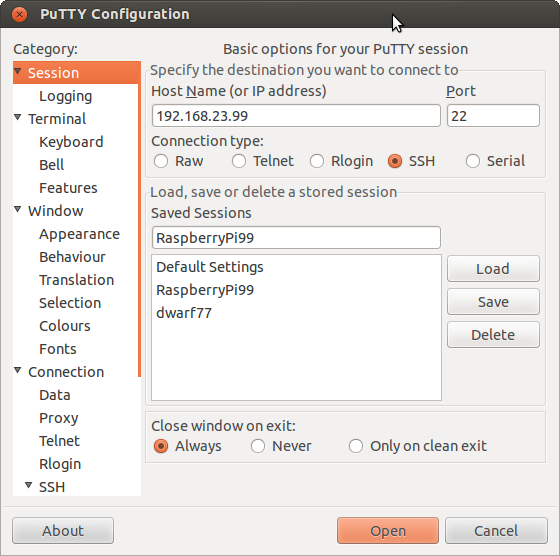Image resolution: width=560 pixels, height=556 pixels.
Task: Click the Load button
Action: coord(493,269)
